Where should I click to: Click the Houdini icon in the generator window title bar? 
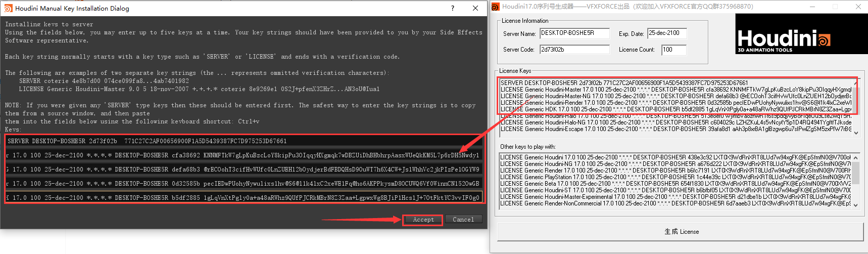(x=496, y=7)
